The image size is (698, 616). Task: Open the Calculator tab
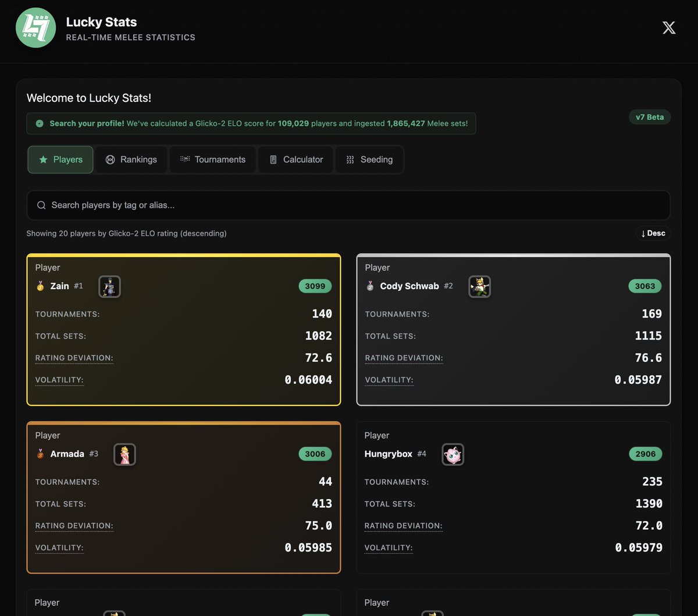pos(296,159)
